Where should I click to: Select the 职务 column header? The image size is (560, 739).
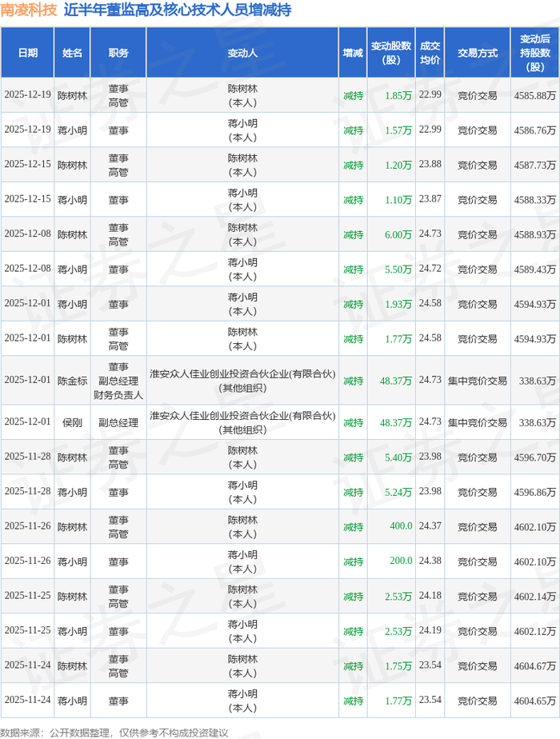click(x=118, y=53)
